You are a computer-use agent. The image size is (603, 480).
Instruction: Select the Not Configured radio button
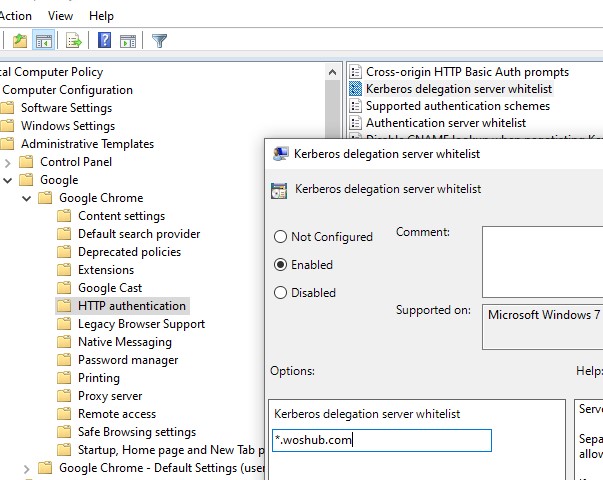coord(280,237)
